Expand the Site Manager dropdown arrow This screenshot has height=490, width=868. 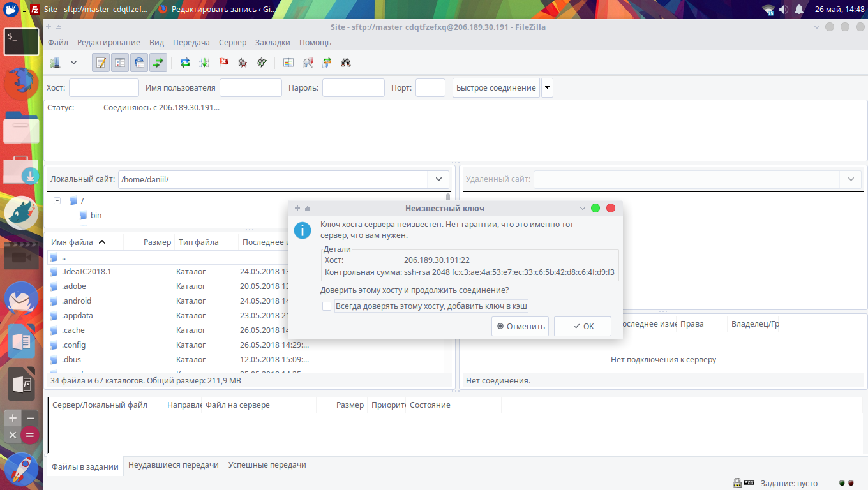click(x=73, y=63)
